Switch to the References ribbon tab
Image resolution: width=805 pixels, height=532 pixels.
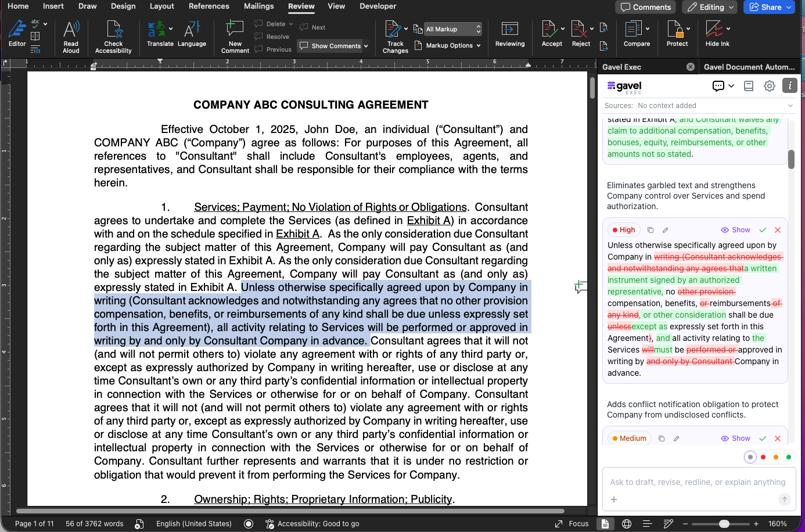click(x=209, y=6)
